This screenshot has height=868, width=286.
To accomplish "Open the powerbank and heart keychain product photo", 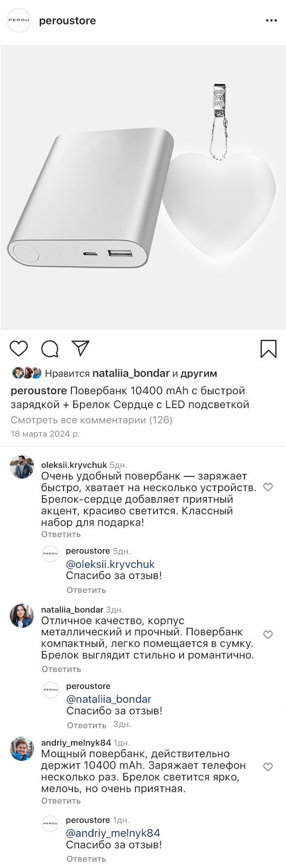I will point(143,188).
